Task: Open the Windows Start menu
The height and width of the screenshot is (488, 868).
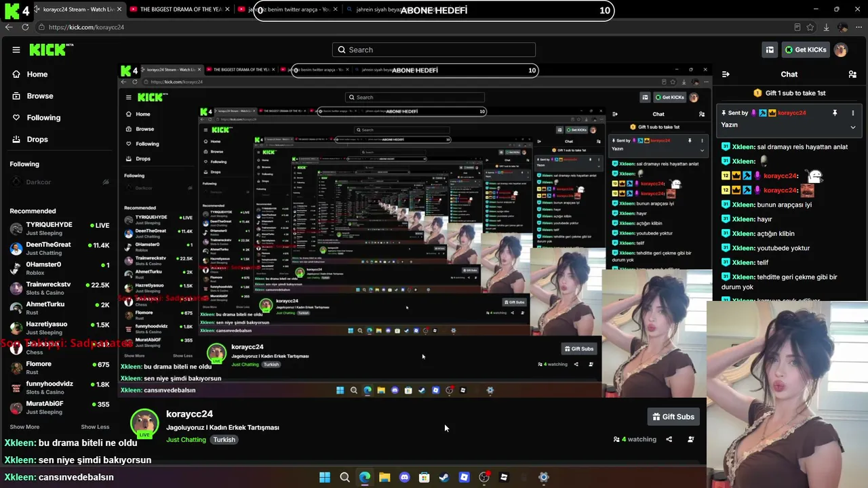Action: point(325,477)
